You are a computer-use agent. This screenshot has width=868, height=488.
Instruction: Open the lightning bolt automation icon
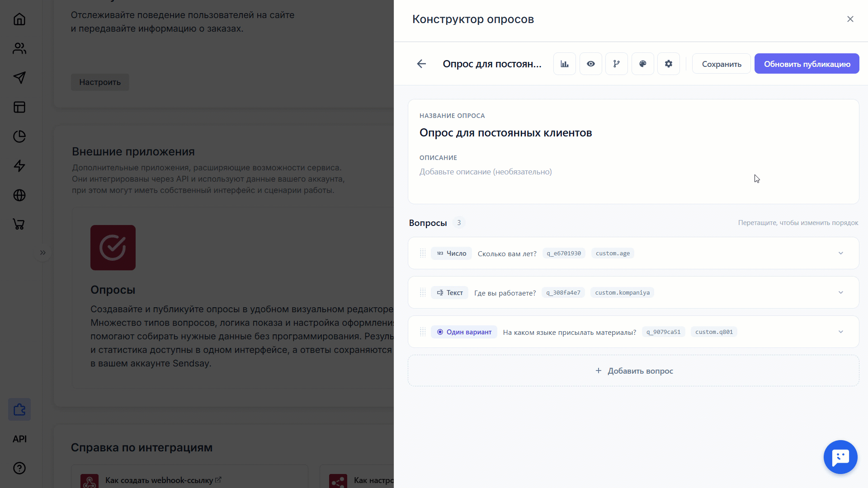tap(19, 166)
